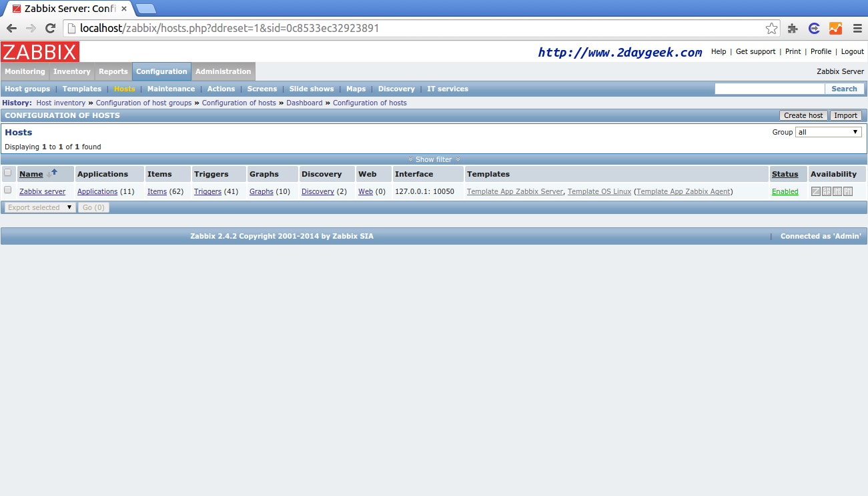This screenshot has width=868, height=496.
Task: Go to Templates submenu
Action: pos(82,89)
